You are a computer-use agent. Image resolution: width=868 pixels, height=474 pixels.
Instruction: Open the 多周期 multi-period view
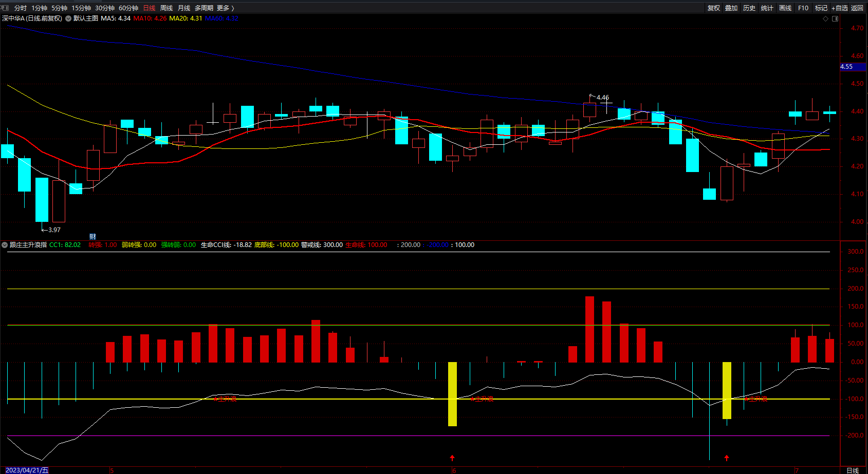[x=204, y=8]
